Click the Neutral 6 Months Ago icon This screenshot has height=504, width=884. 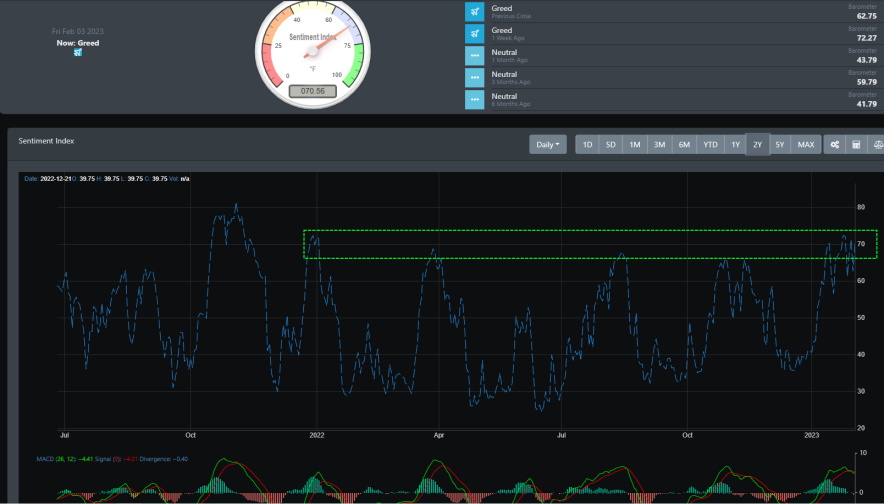click(475, 100)
